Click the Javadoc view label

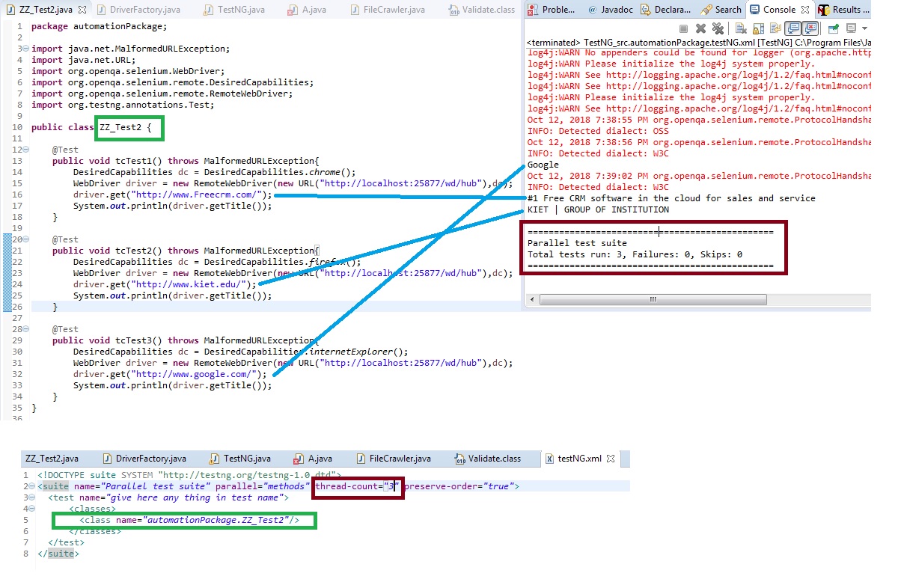tap(617, 9)
